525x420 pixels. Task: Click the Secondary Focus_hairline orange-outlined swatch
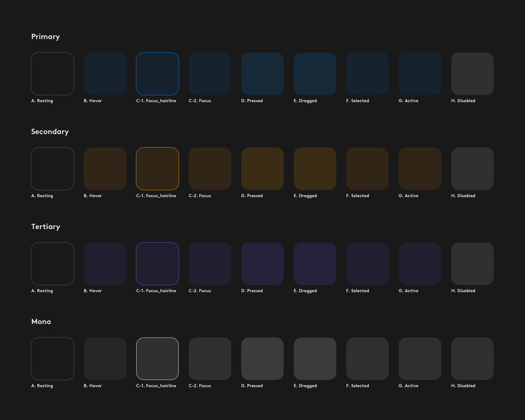pyautogui.click(x=157, y=169)
